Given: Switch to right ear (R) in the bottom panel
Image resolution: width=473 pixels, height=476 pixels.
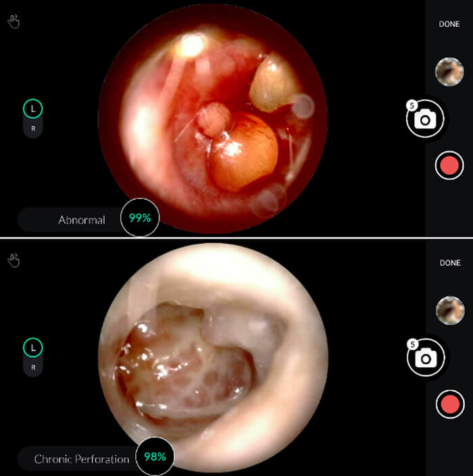Looking at the screenshot, I should 32,367.
